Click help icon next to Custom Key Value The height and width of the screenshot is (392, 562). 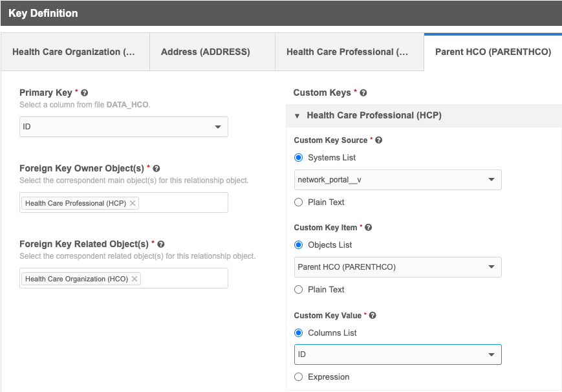pos(373,316)
